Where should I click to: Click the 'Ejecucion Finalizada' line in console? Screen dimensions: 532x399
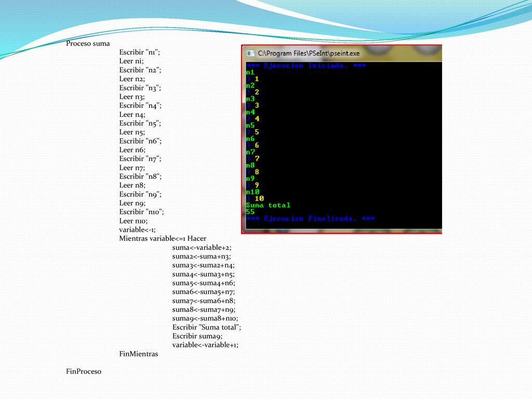[x=311, y=219]
